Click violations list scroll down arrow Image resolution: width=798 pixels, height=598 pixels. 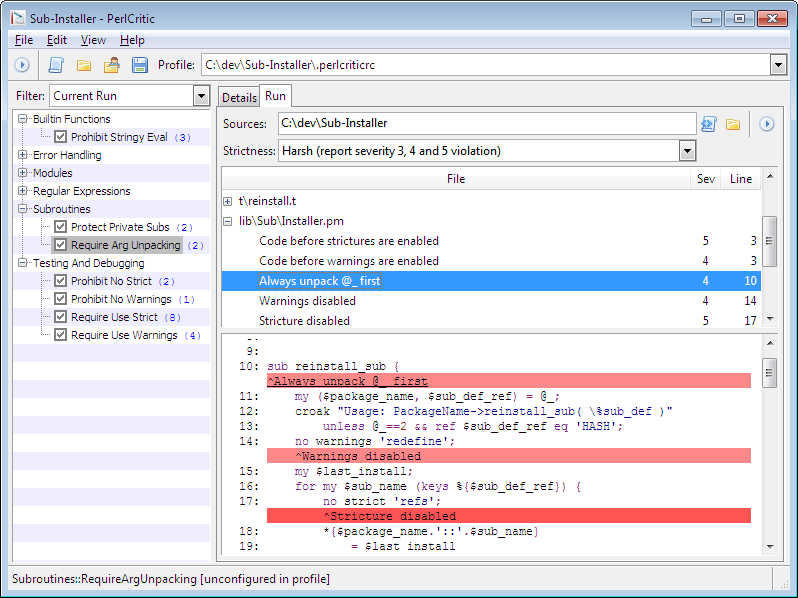[x=770, y=319]
